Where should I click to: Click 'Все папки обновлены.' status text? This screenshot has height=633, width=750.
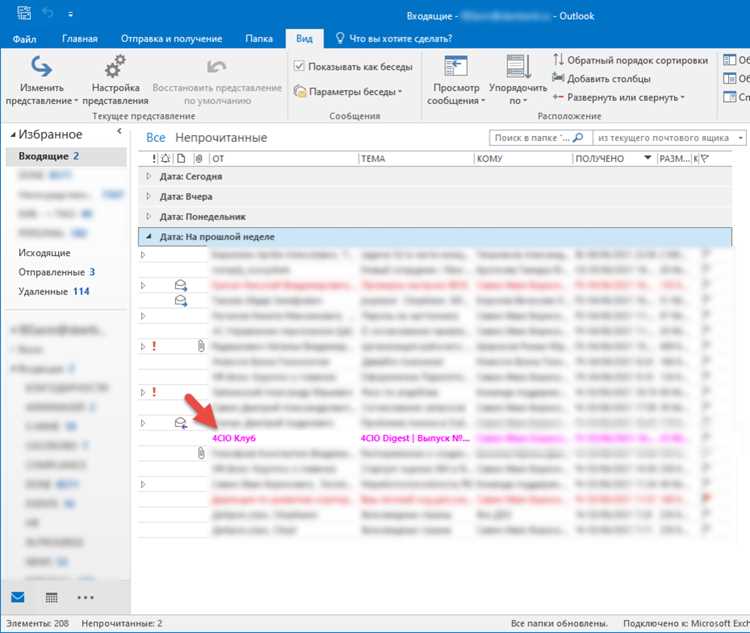point(559,623)
